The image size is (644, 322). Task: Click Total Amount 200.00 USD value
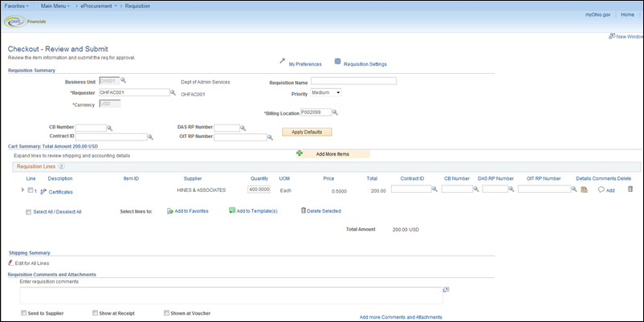[406, 230]
